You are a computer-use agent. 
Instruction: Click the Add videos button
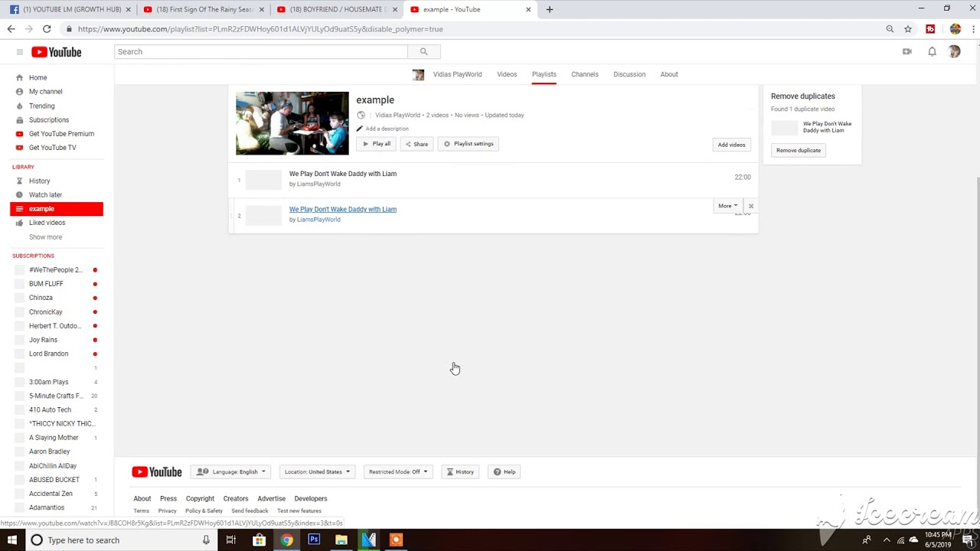point(731,145)
